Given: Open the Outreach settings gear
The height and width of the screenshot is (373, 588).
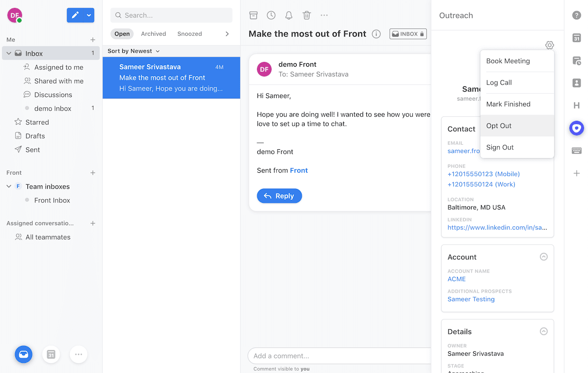Looking at the screenshot, I should [x=549, y=45].
